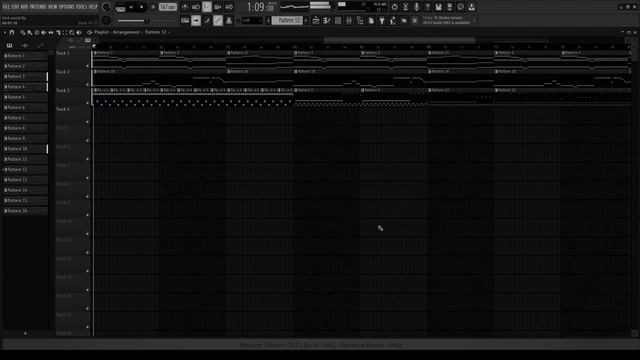This screenshot has width=640, height=360.
Task: Select Pattern 10 in the picker list
Action: (x=25, y=149)
